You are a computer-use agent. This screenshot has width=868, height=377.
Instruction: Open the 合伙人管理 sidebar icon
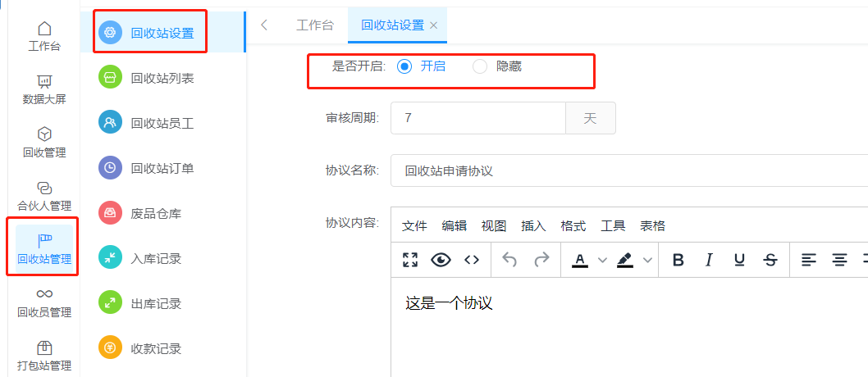tap(44, 188)
